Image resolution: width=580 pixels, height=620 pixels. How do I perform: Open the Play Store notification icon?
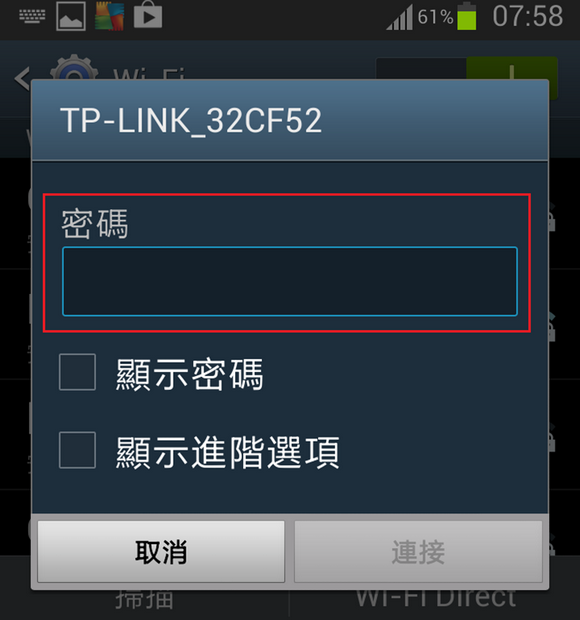coord(147,16)
